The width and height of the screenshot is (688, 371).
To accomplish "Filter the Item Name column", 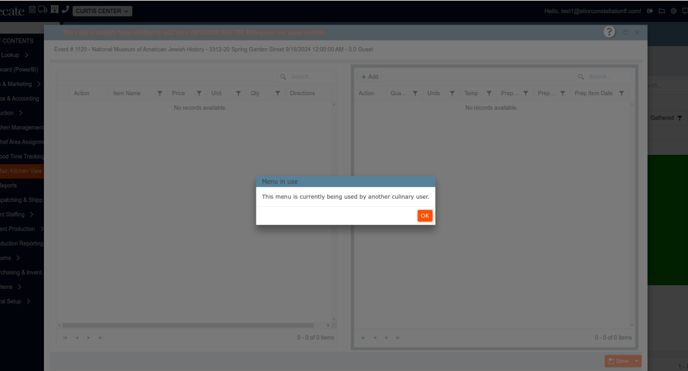I will click(160, 93).
